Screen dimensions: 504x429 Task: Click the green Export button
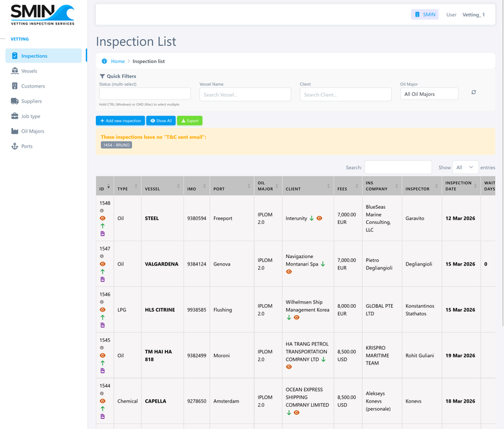pos(190,120)
